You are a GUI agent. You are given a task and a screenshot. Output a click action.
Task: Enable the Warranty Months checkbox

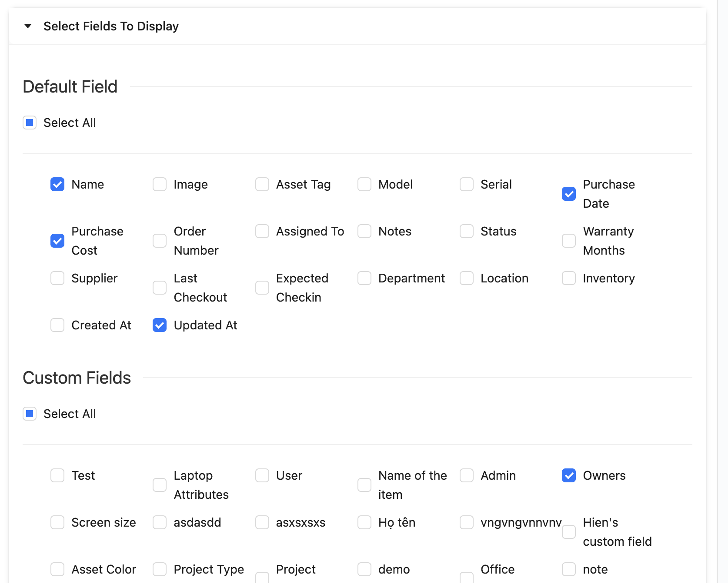click(569, 241)
